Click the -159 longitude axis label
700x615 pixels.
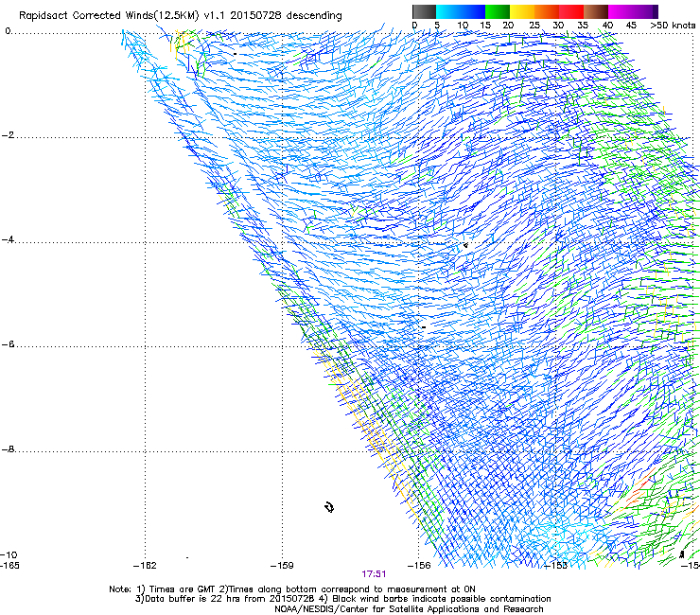pos(282,566)
